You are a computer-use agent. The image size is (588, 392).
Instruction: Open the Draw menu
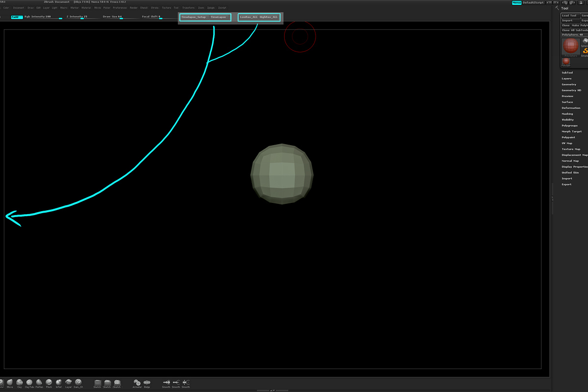[31, 8]
